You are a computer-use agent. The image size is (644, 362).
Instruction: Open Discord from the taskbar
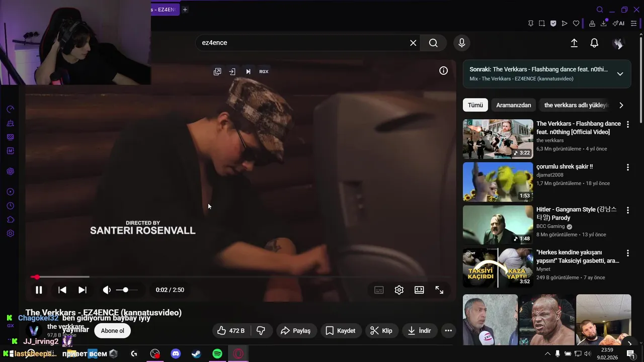pos(176,354)
